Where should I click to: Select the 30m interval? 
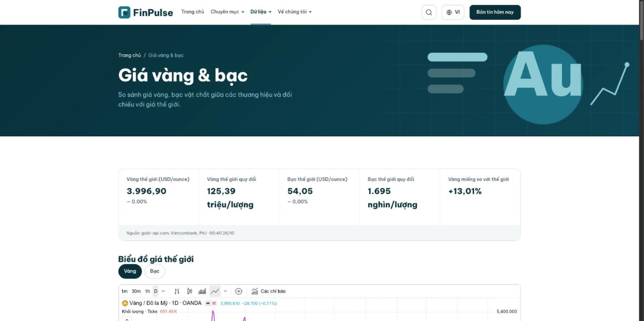(136, 291)
